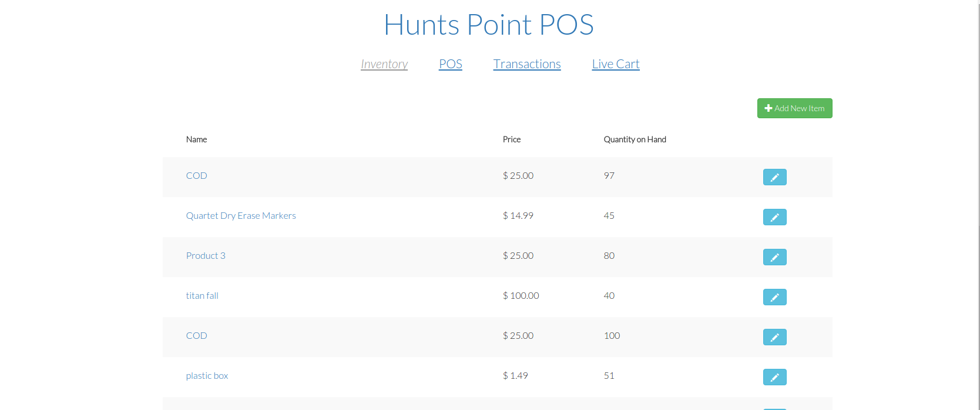
Task: Edit the plastic box item
Action: tap(774, 377)
